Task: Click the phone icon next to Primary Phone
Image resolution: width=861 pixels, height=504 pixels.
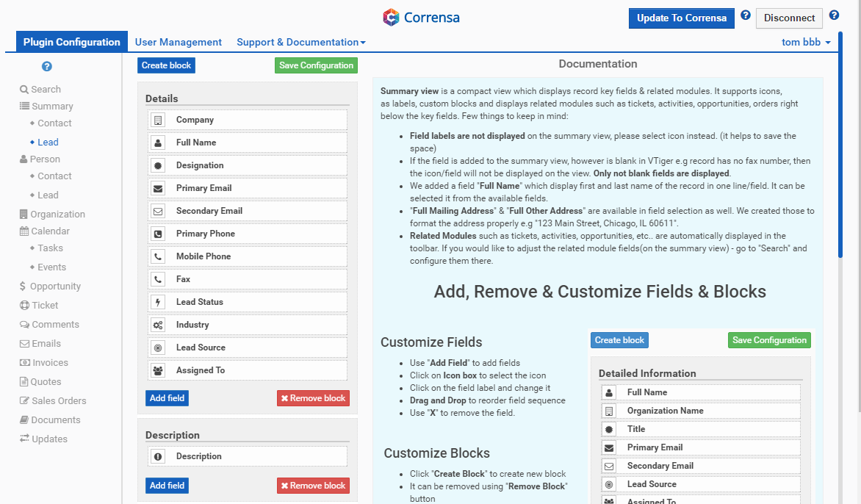Action: 158,234
